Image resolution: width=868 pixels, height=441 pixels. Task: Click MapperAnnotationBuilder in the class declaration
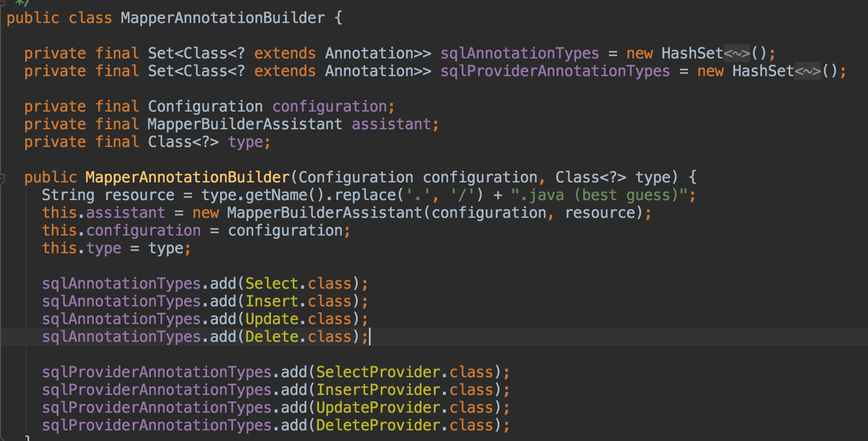(x=223, y=18)
